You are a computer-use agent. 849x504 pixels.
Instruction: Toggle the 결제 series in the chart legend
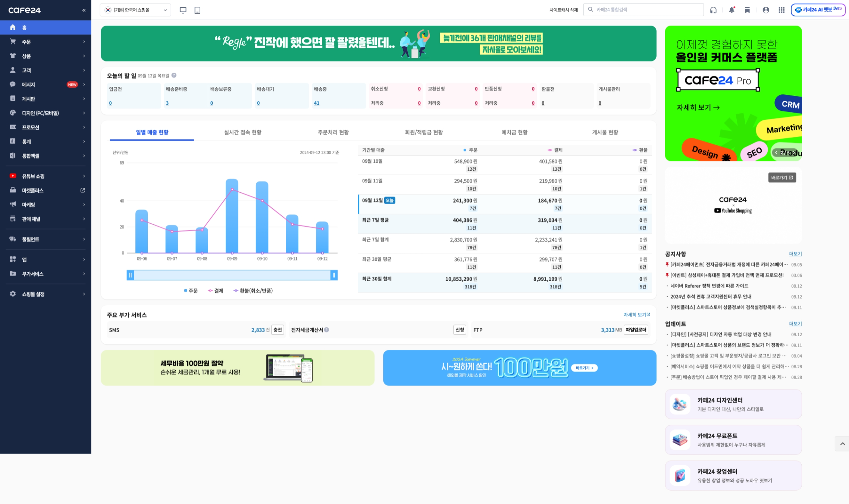click(216, 290)
